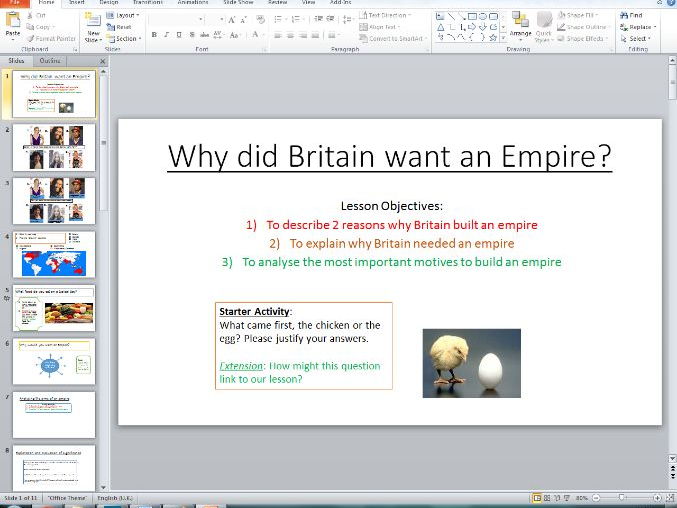This screenshot has height=508, width=677.
Task: Increase font size with Grow Font
Action: (x=232, y=20)
